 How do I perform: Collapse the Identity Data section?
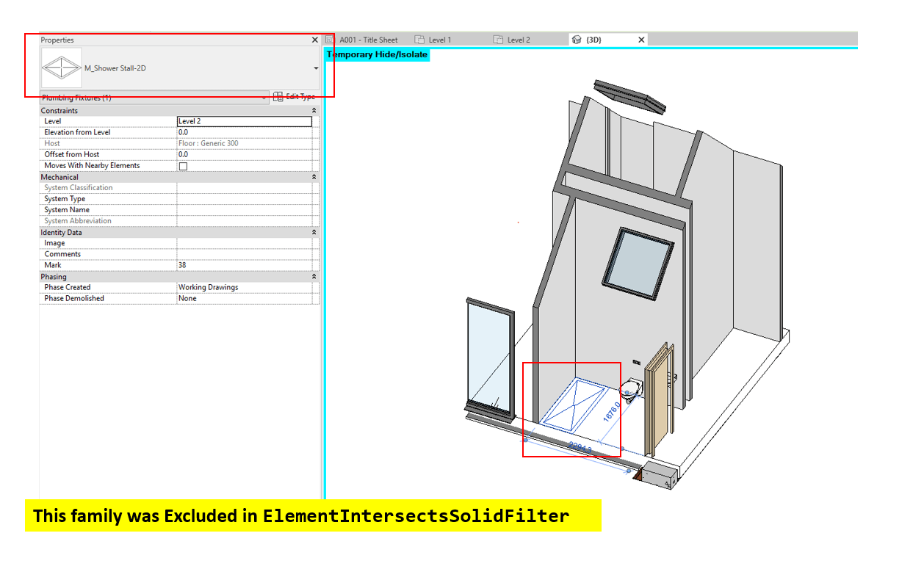pos(314,233)
